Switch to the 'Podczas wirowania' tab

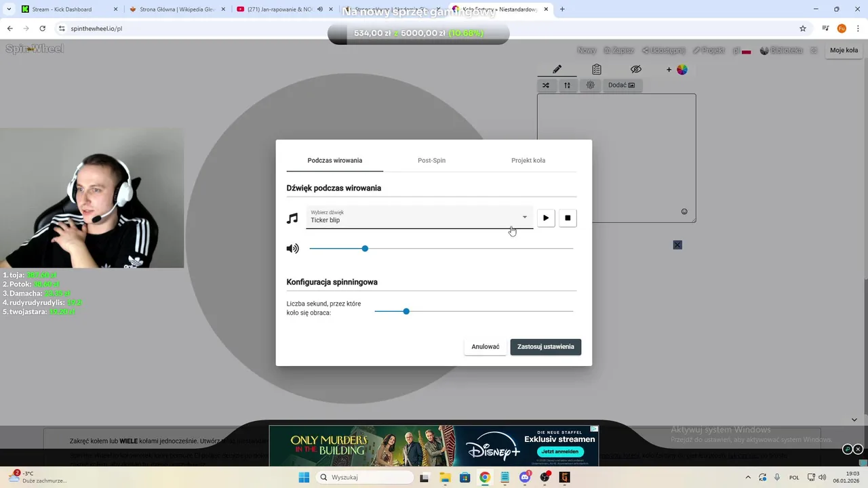[335, 161]
